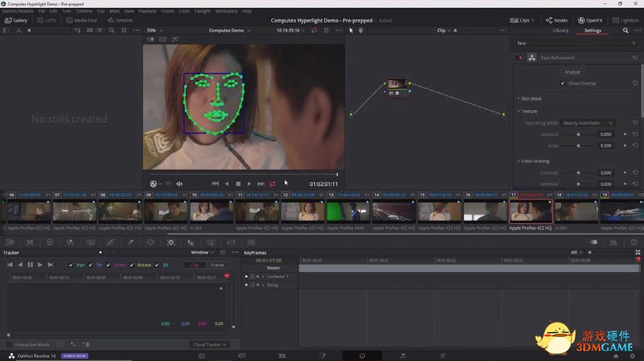Expand the Skin Mask section

[531, 98]
